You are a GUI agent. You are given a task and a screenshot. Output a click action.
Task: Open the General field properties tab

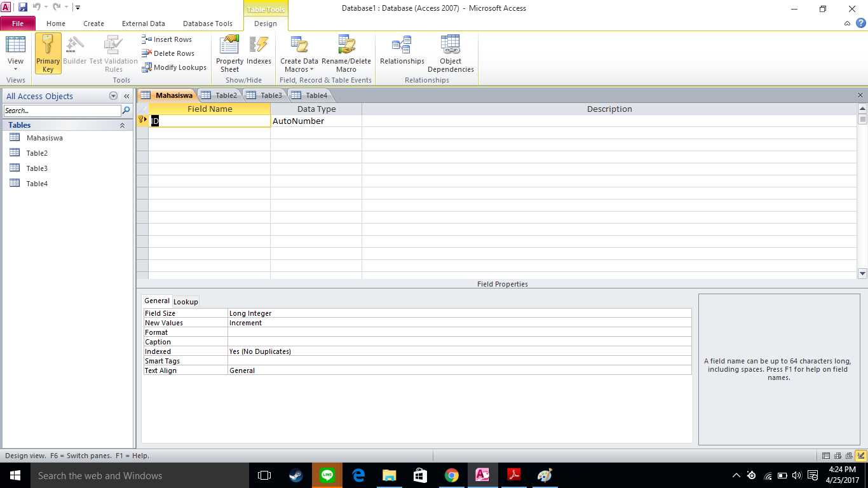click(x=157, y=301)
